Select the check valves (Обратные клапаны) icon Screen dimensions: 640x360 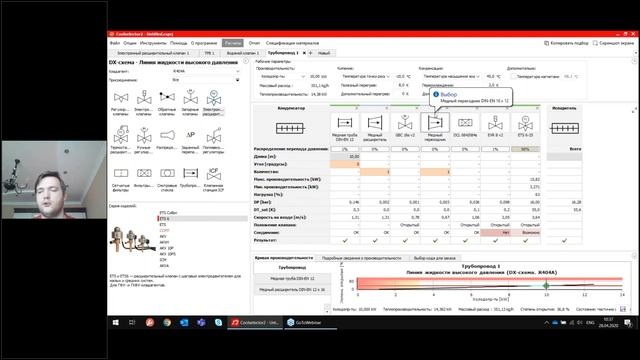[x=167, y=97]
